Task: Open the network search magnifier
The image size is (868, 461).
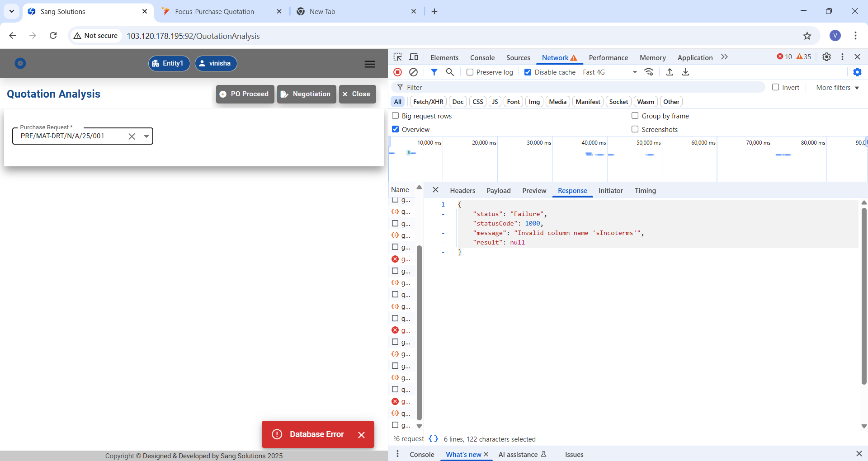Action: (x=450, y=72)
